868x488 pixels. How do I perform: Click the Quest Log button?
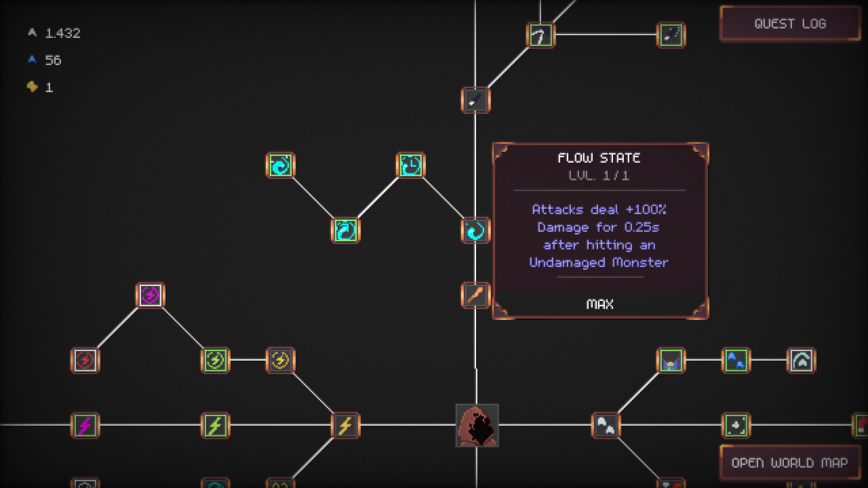click(790, 23)
